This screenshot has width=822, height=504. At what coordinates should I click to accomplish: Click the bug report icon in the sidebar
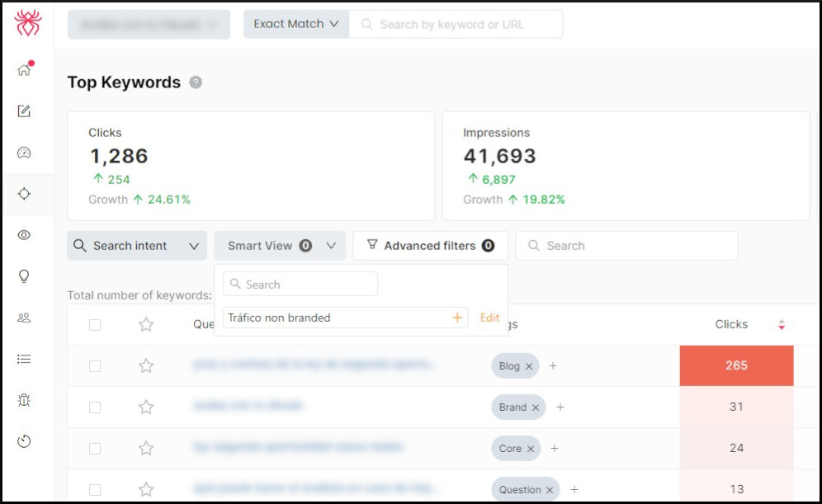[x=25, y=399]
